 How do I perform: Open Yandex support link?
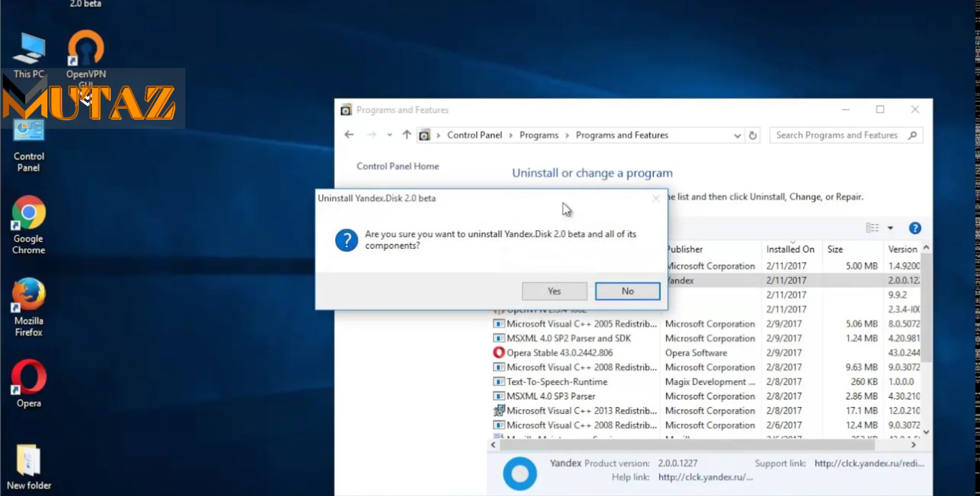(x=869, y=464)
